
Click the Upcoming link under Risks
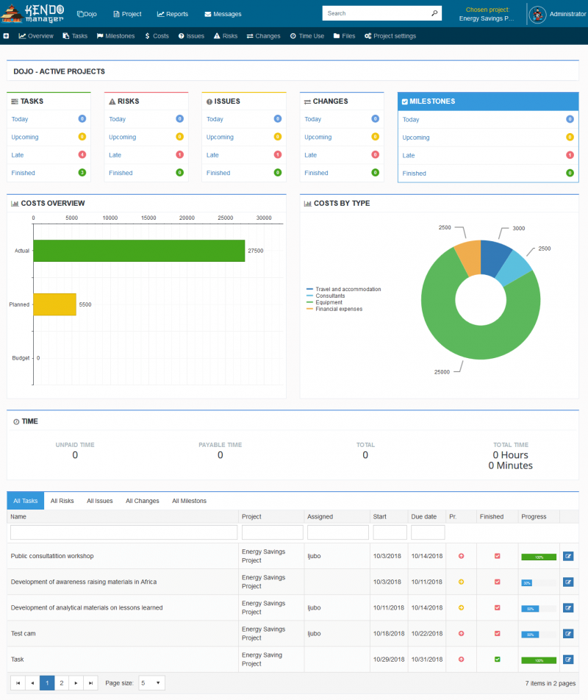pyautogui.click(x=122, y=137)
